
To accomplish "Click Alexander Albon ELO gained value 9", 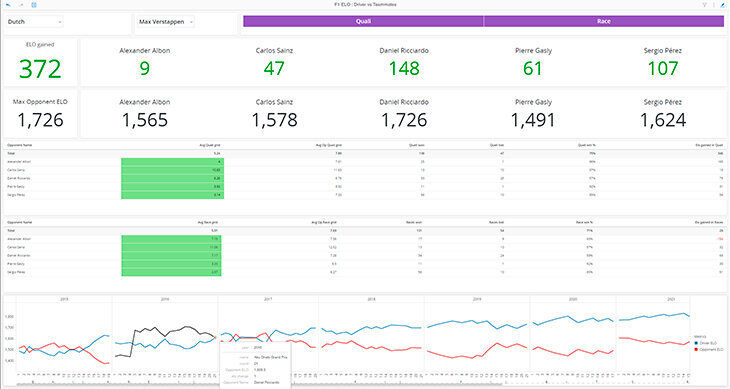I will point(145,68).
